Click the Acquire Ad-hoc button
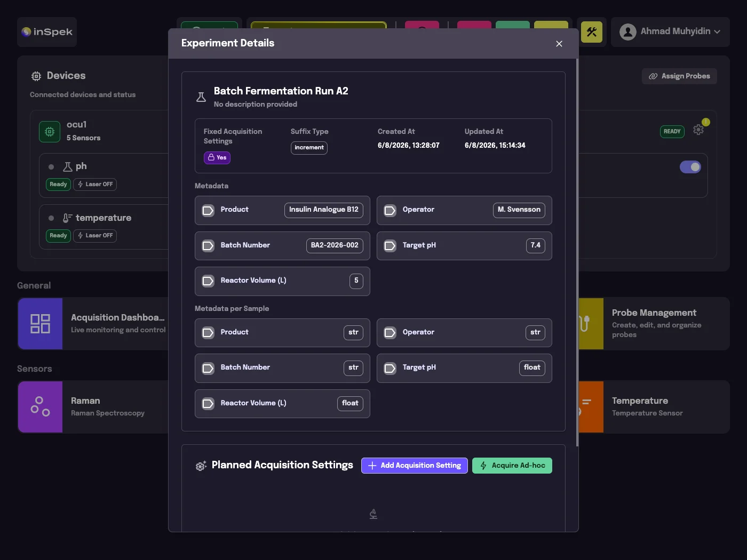This screenshot has width=747, height=560. point(512,466)
